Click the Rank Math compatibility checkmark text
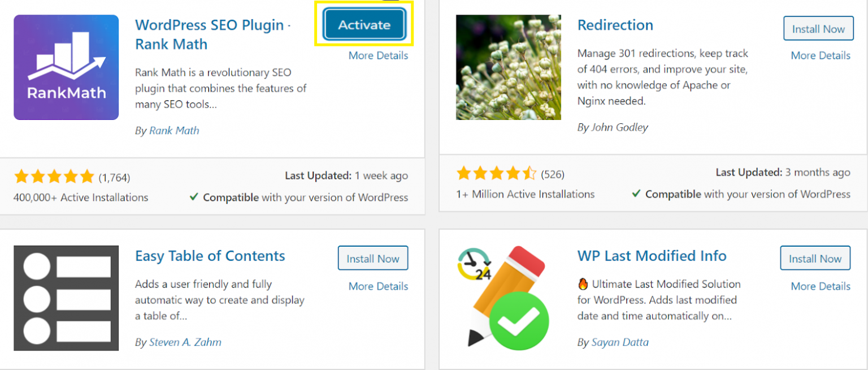This screenshot has width=868, height=370. tap(299, 197)
